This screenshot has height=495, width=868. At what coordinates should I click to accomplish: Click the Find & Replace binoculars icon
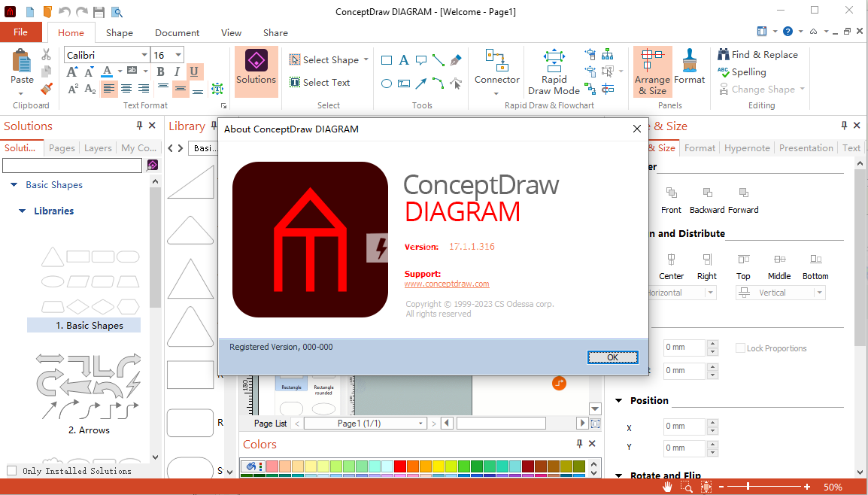pyautogui.click(x=724, y=55)
